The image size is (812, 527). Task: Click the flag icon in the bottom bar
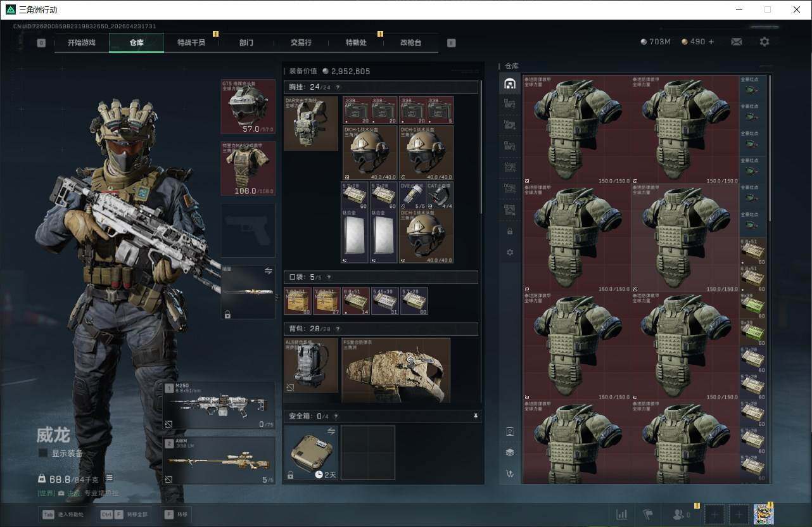(x=647, y=514)
